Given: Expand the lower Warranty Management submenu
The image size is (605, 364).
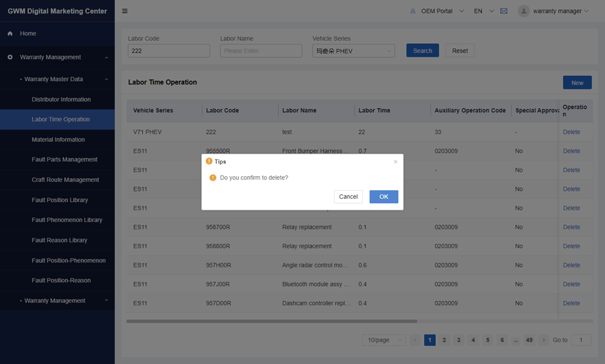Looking at the screenshot, I should click(106, 300).
